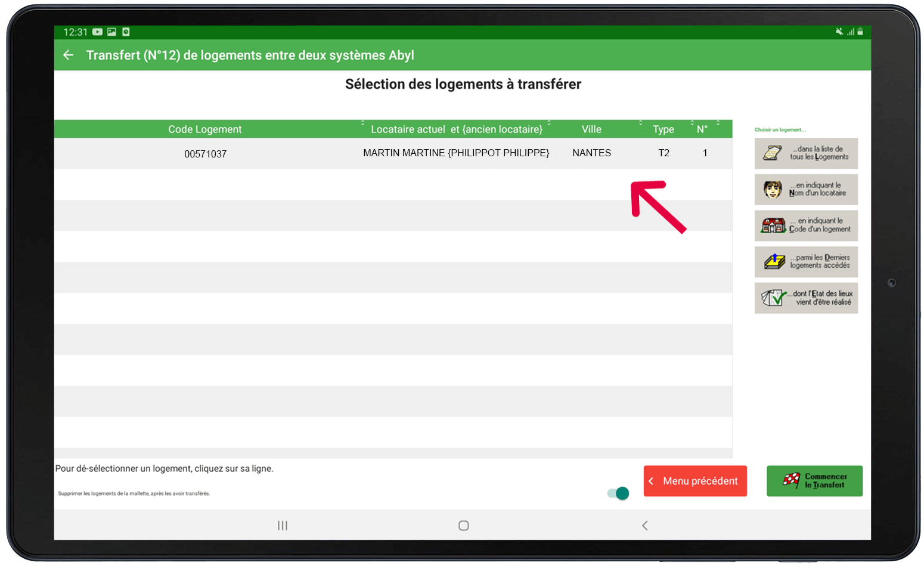Sort by Locataire actuel column arrows
924x566 pixels.
tap(549, 123)
